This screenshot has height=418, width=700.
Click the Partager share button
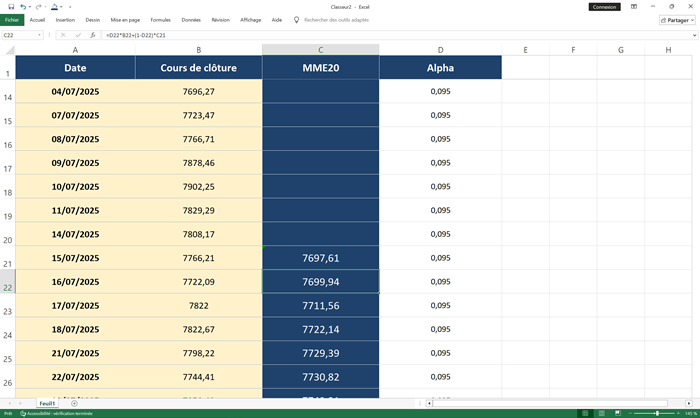[677, 19]
